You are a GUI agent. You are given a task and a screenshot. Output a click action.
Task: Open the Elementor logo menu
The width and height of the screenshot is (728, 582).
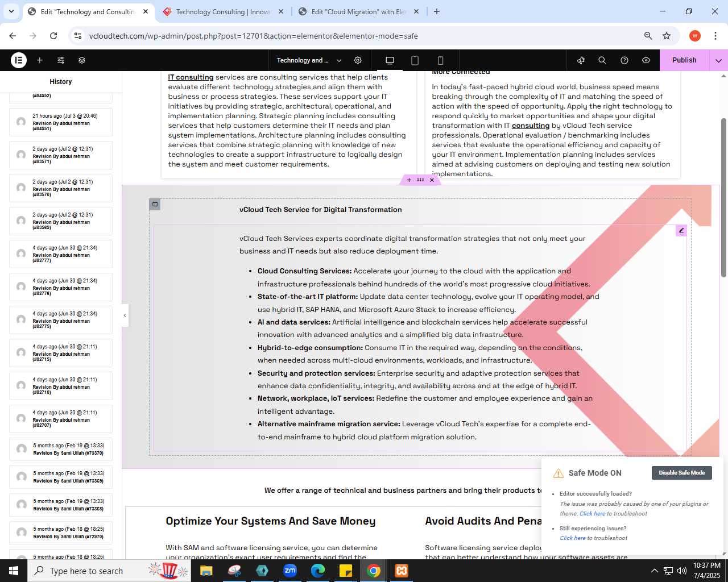coord(19,60)
